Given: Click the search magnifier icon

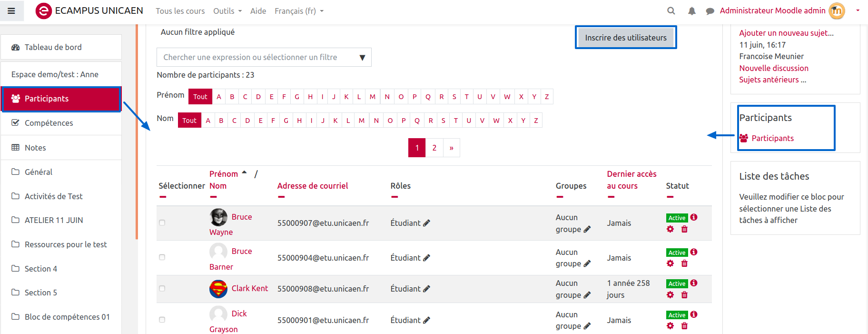Looking at the screenshot, I should (x=671, y=11).
